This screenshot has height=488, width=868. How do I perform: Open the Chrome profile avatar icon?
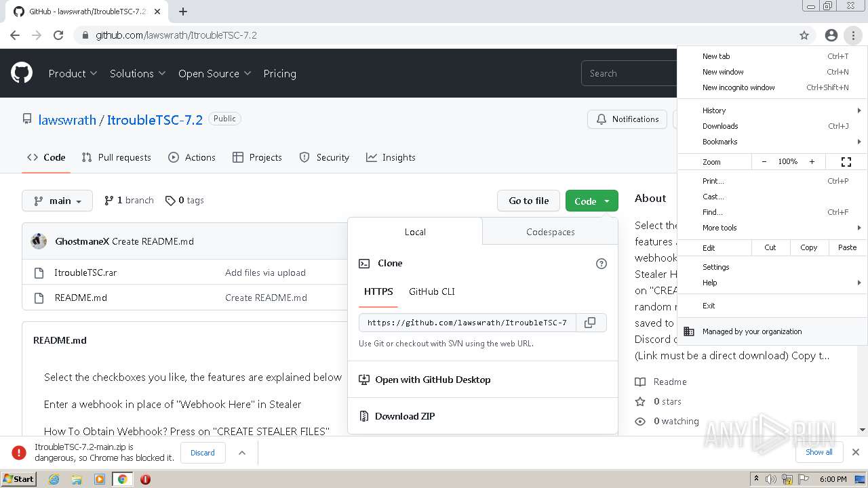pyautogui.click(x=831, y=35)
